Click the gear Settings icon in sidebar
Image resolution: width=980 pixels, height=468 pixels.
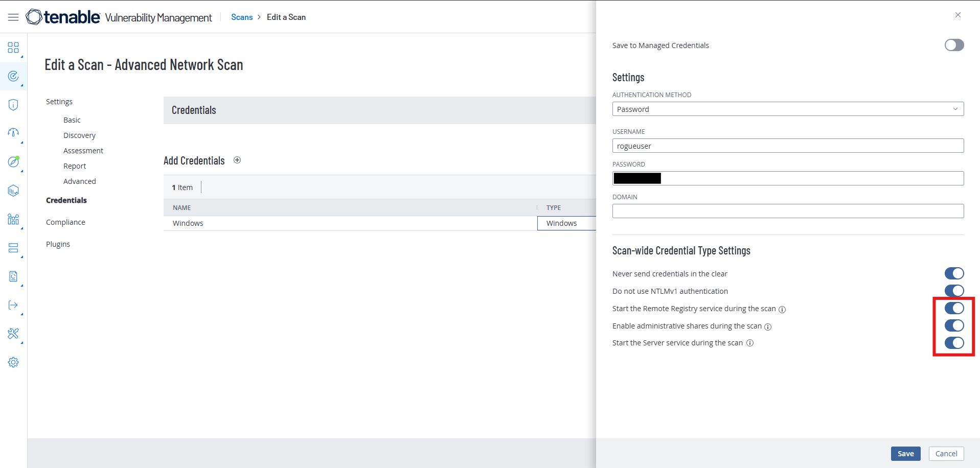coord(13,362)
